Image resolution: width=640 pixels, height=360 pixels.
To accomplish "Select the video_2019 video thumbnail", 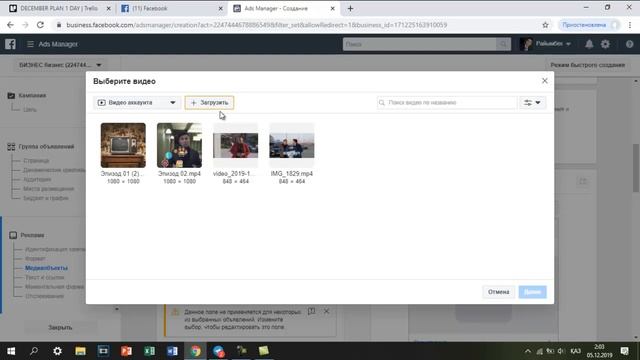I will click(236, 145).
